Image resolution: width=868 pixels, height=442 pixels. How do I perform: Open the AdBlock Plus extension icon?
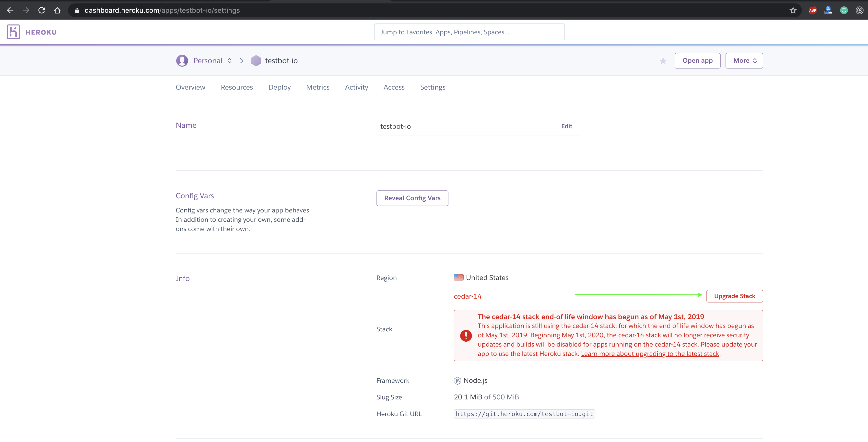click(x=812, y=10)
